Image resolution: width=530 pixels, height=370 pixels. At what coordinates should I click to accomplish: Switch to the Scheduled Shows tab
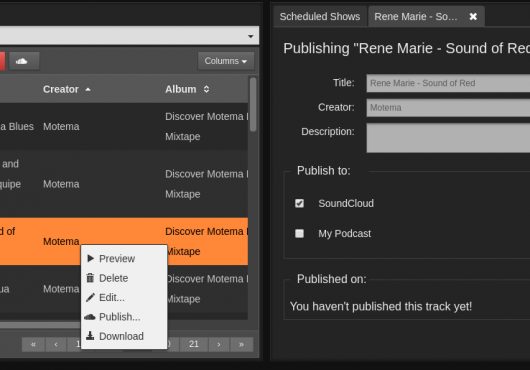click(x=320, y=17)
